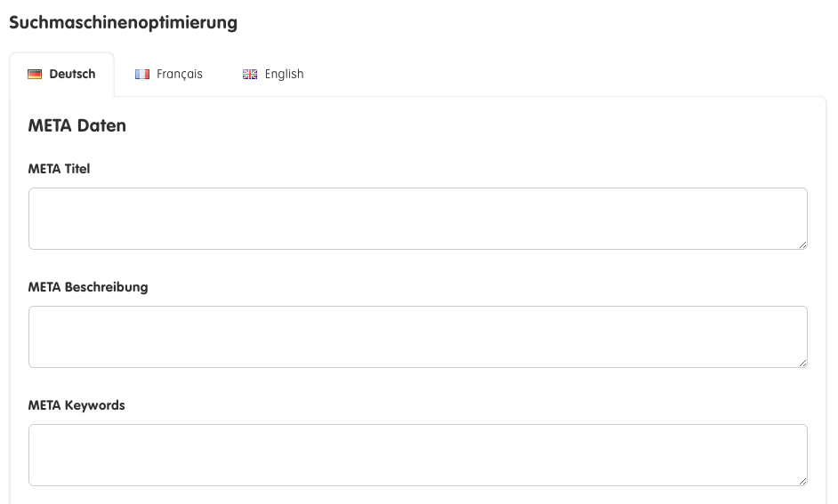Activate the German META data tab
This screenshot has height=504, width=838.
click(x=62, y=74)
